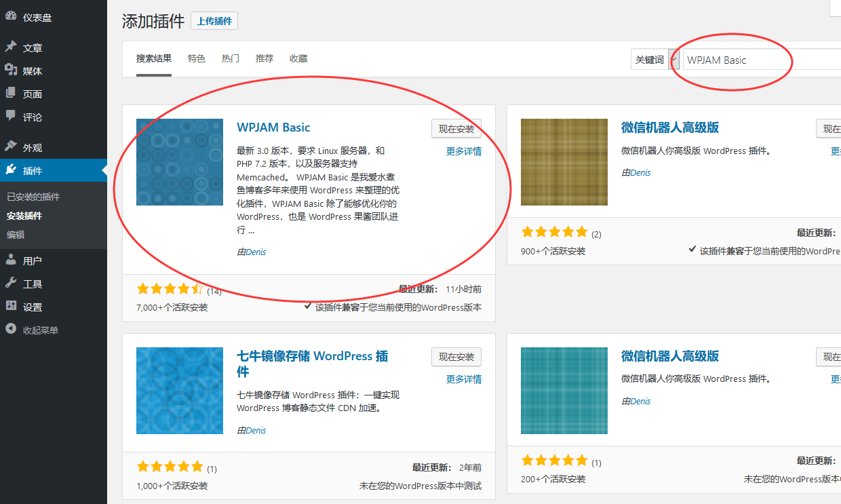Click the 900+个活跃安装 text

tap(553, 251)
